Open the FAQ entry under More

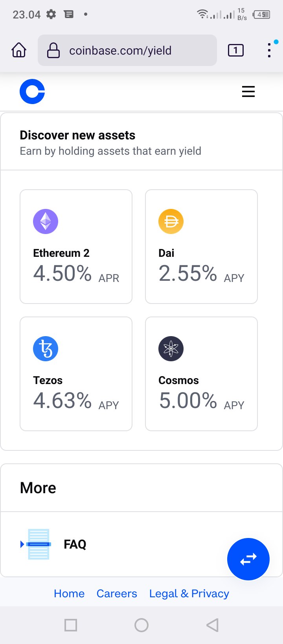pos(141,544)
